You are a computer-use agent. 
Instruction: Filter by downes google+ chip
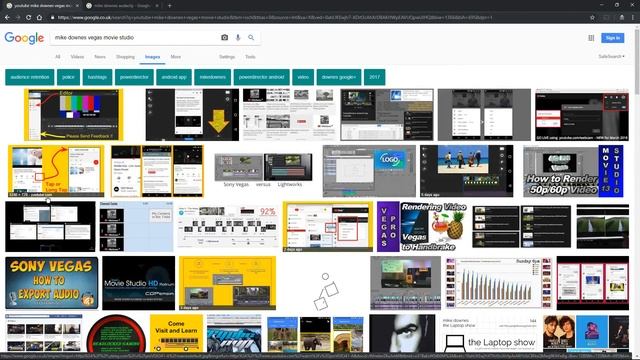(x=339, y=77)
